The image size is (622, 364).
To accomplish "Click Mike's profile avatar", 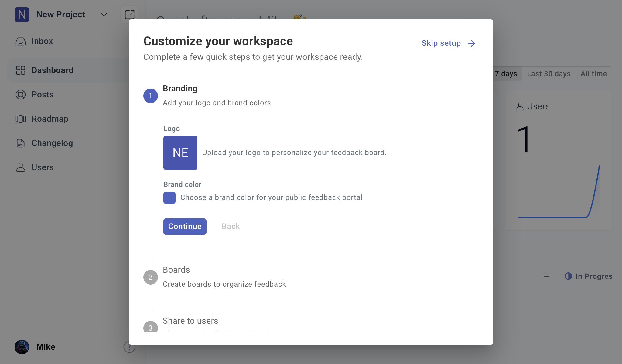I will pos(22,347).
